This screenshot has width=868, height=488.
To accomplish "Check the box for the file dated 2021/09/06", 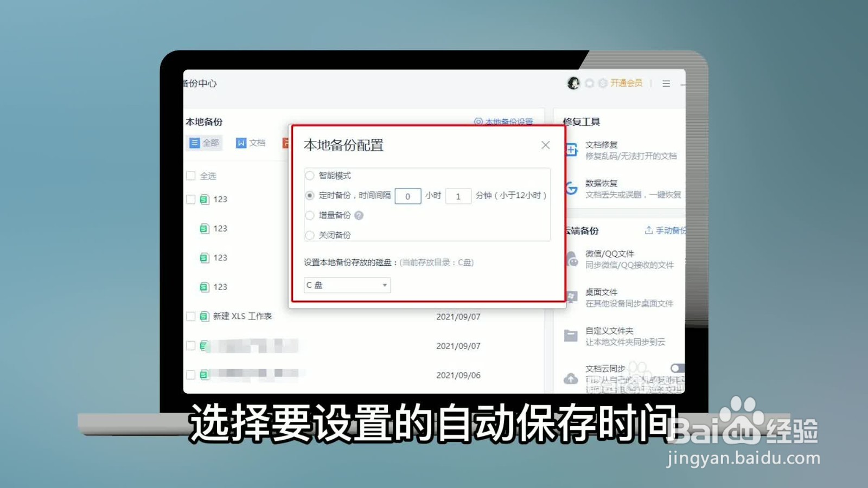I will 190,375.
